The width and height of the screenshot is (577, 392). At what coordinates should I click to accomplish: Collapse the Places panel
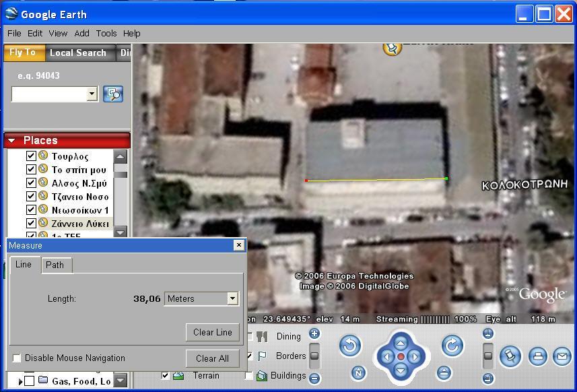point(11,141)
